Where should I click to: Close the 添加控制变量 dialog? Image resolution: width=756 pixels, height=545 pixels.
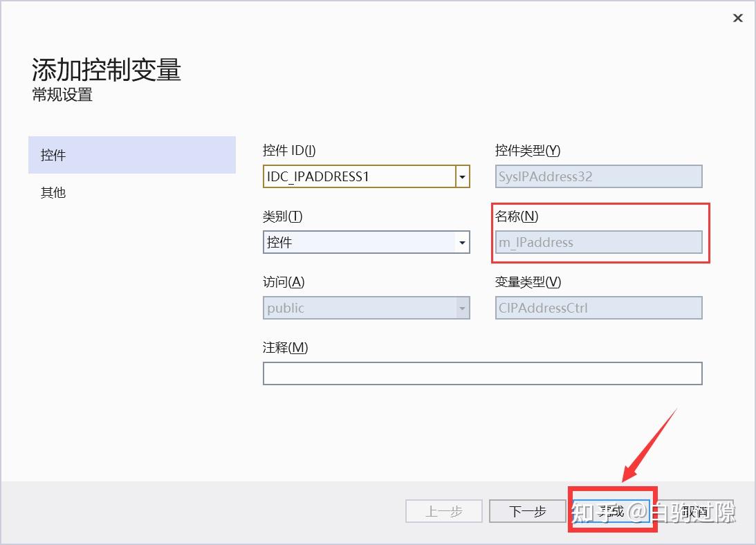pyautogui.click(x=738, y=18)
